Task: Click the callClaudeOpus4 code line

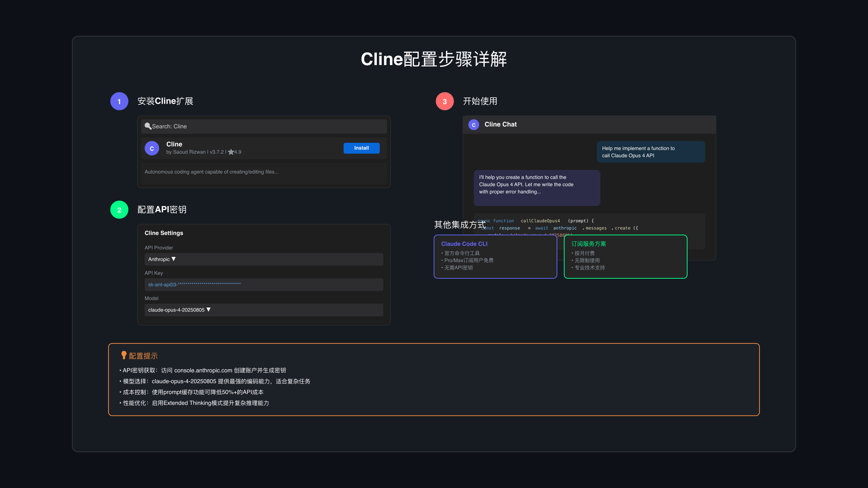Action: 536,221
